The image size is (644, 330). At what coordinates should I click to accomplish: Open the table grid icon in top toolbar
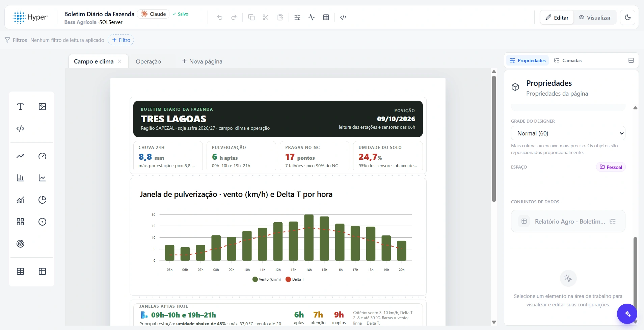click(326, 17)
